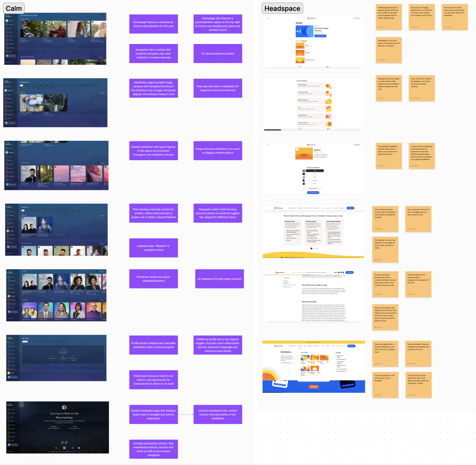This screenshot has height=465, width=476.
Task: Select the 'A brief description' orange sticky
Action: (x=386, y=385)
